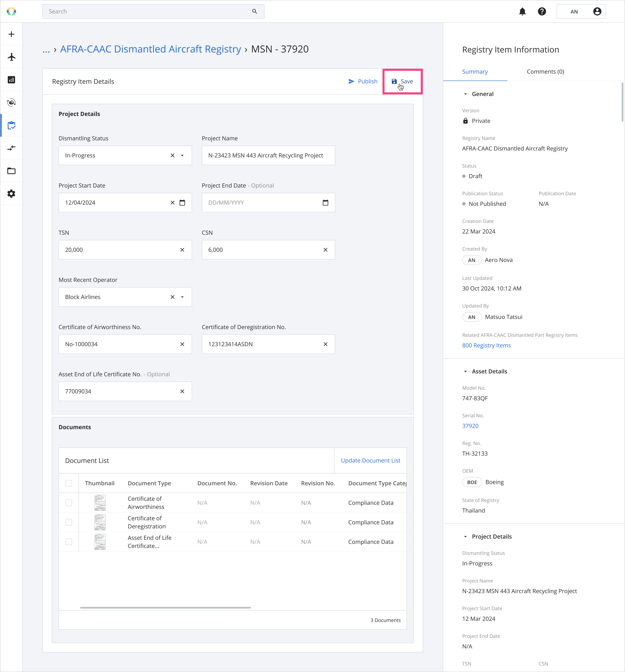
Task: Click the help question mark icon
Action: pos(542,12)
